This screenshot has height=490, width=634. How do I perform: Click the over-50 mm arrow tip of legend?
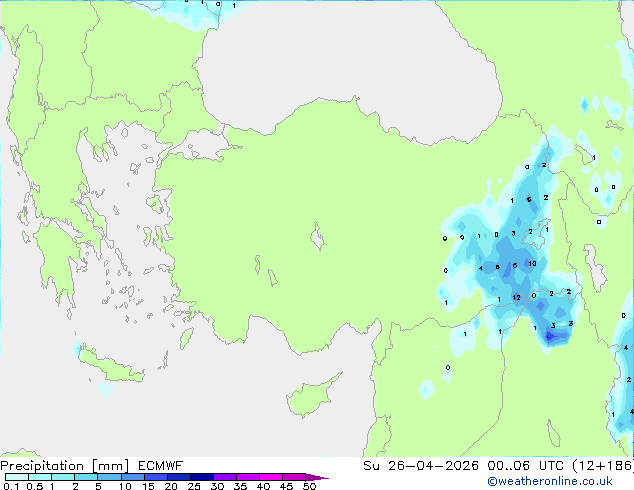[317, 477]
